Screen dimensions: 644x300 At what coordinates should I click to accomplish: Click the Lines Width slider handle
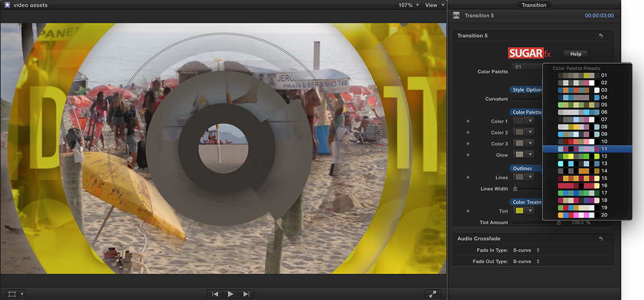tap(515, 188)
